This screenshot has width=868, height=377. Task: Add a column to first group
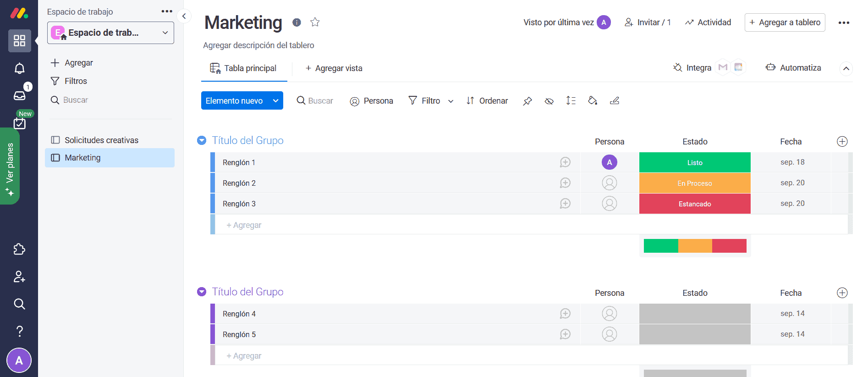[842, 141]
